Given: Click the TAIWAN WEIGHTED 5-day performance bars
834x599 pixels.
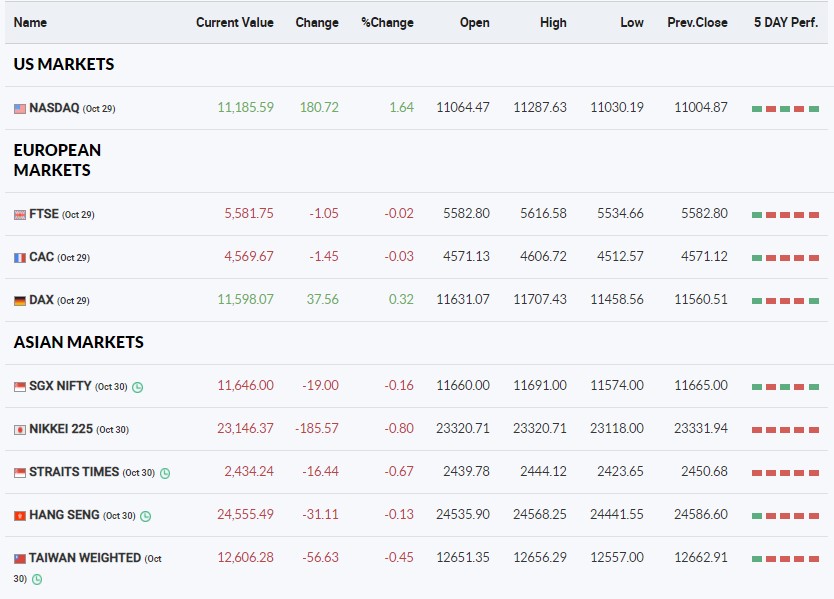Looking at the screenshot, I should [x=786, y=559].
